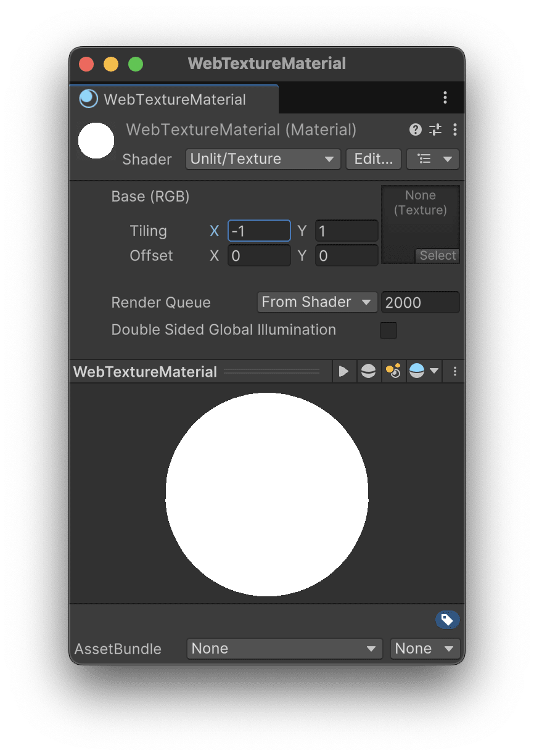Open the preview environment sphere dropdown

[x=424, y=371]
